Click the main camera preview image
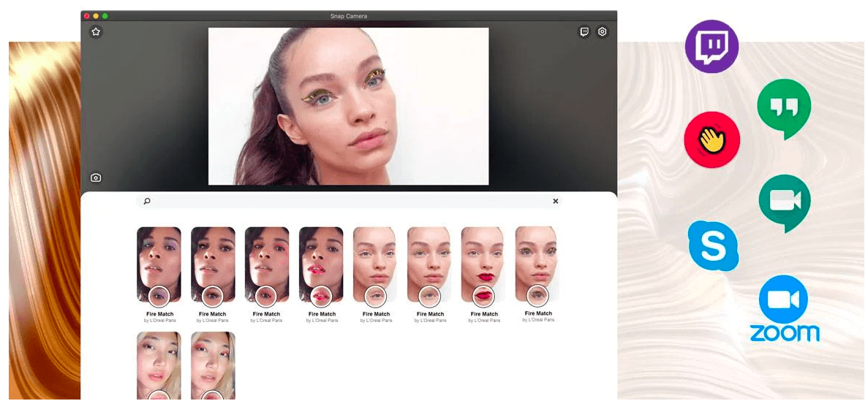The image size is (868, 401). pyautogui.click(x=348, y=107)
